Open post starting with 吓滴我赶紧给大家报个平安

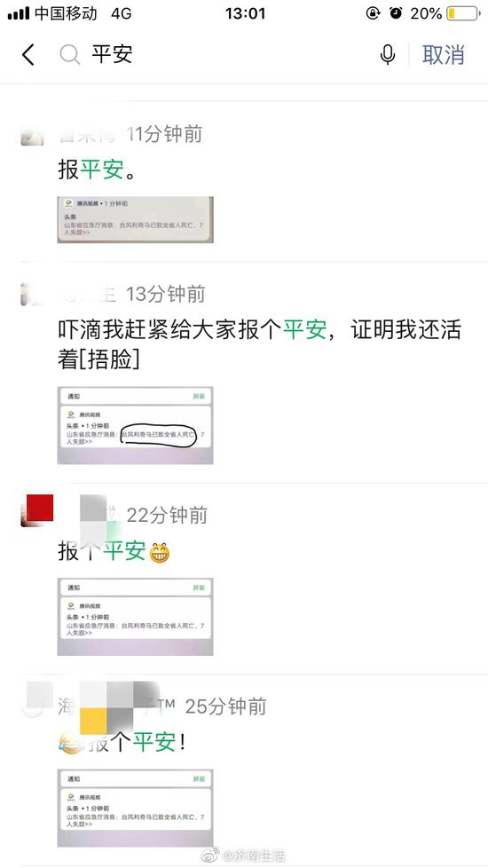[259, 345]
